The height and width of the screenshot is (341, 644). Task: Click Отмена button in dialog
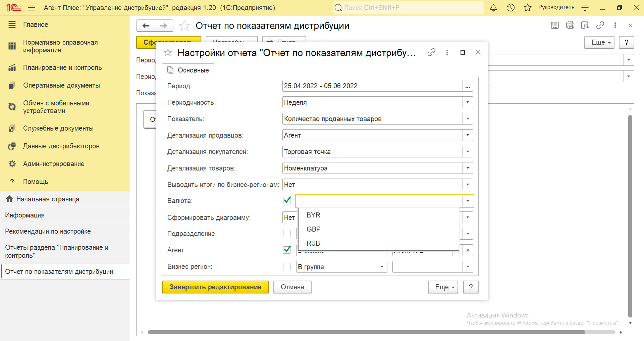[292, 287]
